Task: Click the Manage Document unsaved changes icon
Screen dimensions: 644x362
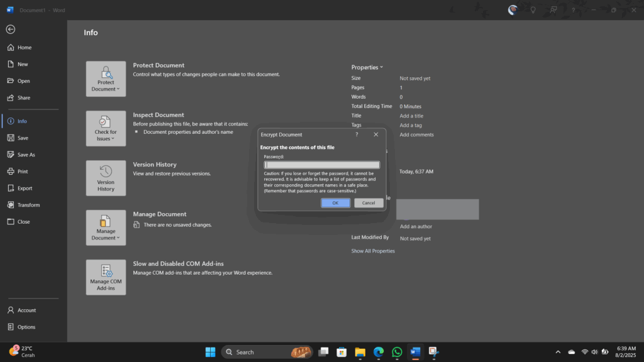Action: pos(136,225)
